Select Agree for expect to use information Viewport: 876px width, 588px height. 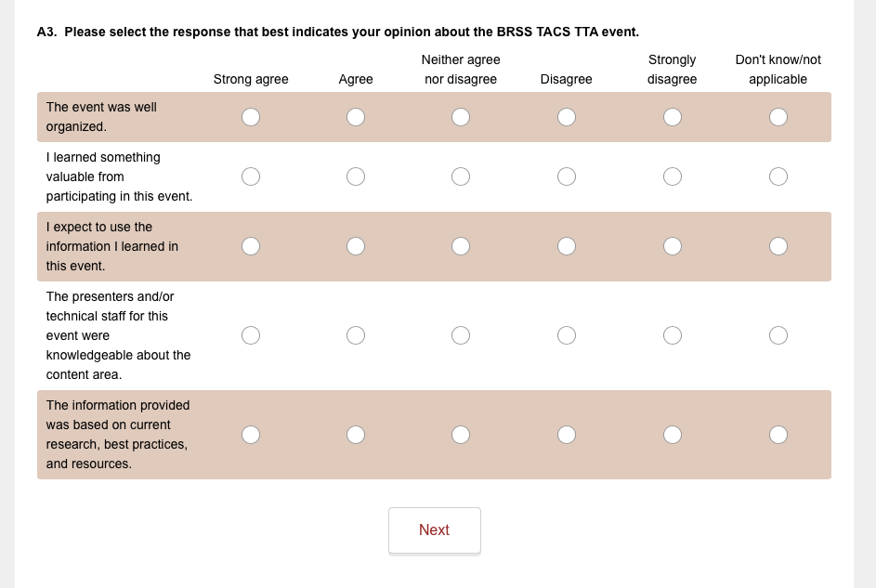pos(356,246)
